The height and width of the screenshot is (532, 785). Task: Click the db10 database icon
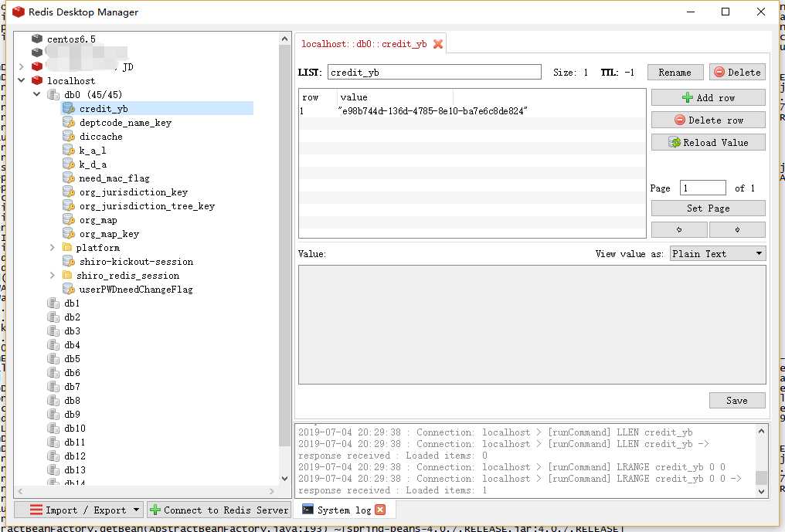[53, 429]
